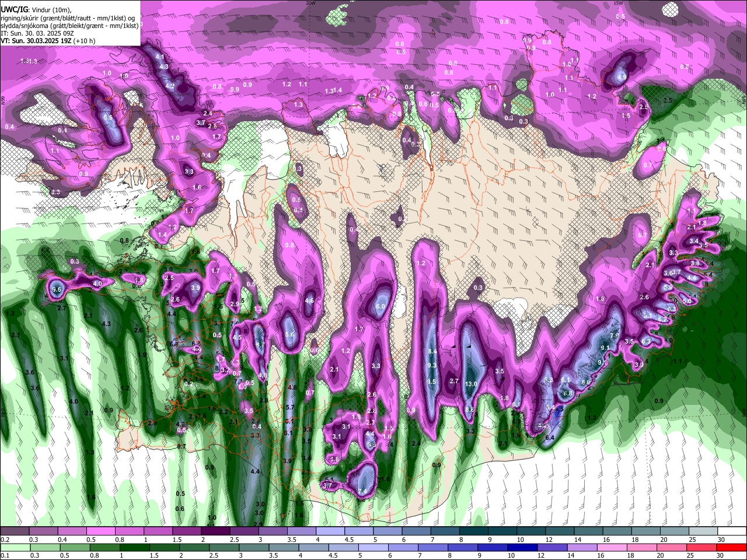Screen dimensions: 747x560
Task: Pick top legend swatch between 9 and 10
Action: [x=502, y=531]
